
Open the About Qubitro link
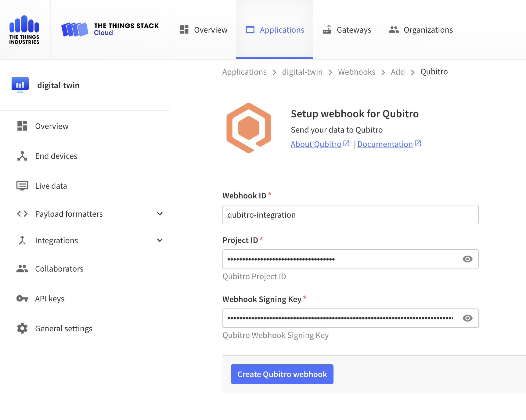[x=316, y=144]
